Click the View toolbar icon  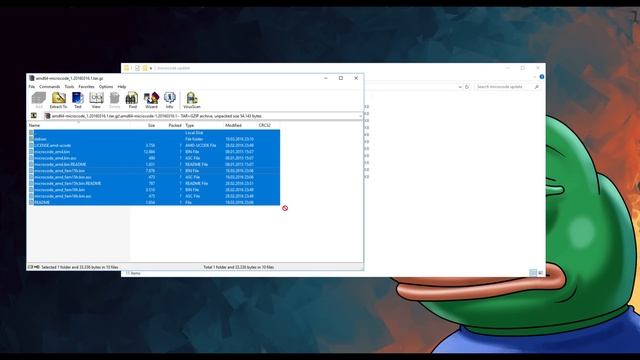(96, 100)
